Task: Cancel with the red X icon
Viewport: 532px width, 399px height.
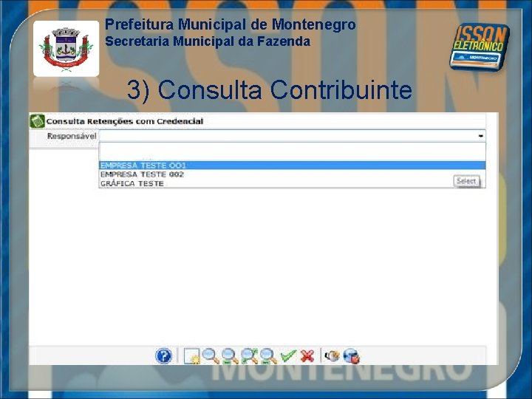Action: click(x=307, y=356)
